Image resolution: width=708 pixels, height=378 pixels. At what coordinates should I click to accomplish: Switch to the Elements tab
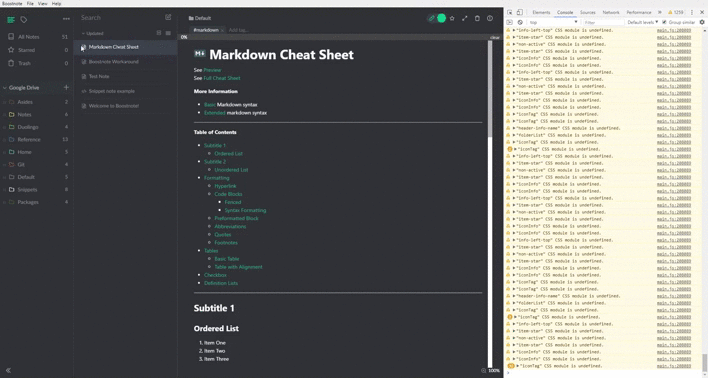(x=541, y=13)
